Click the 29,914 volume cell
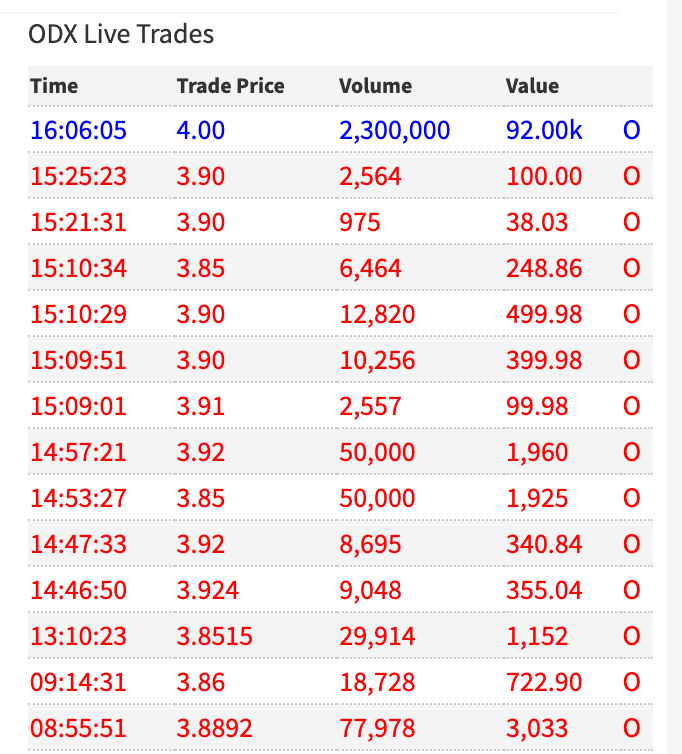 pos(377,636)
